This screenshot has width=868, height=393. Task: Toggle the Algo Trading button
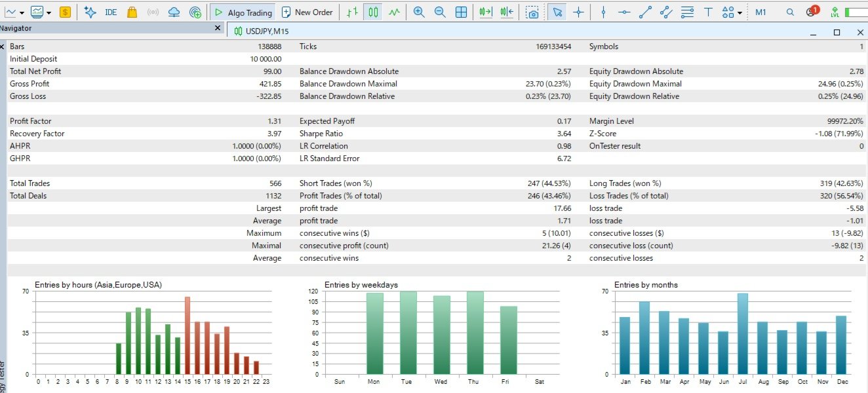click(243, 12)
